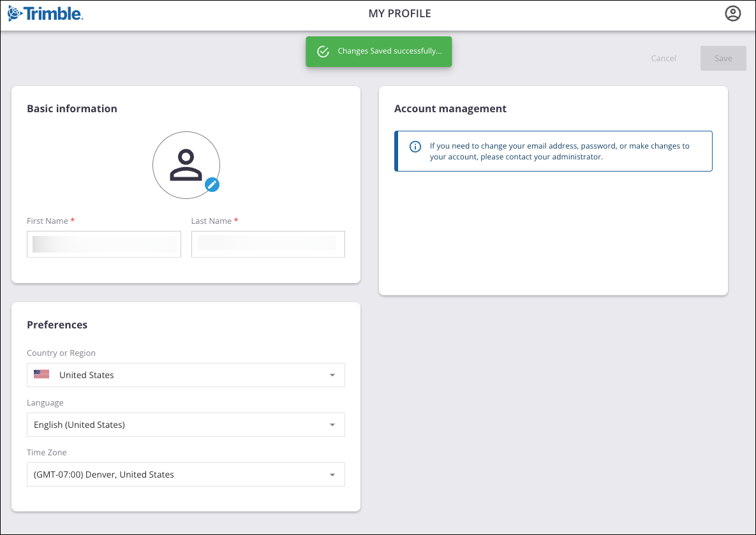Click the Basic information section title

[x=71, y=108]
